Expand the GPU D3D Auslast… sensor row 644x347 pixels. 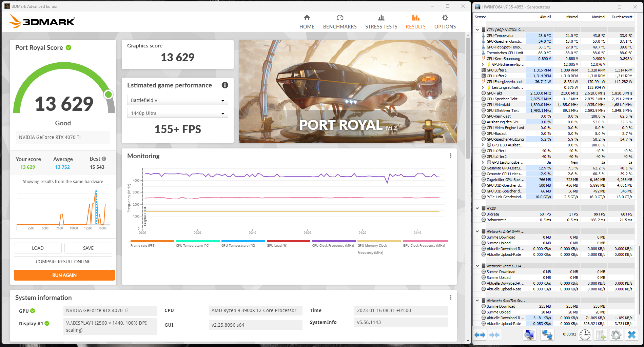(483, 145)
